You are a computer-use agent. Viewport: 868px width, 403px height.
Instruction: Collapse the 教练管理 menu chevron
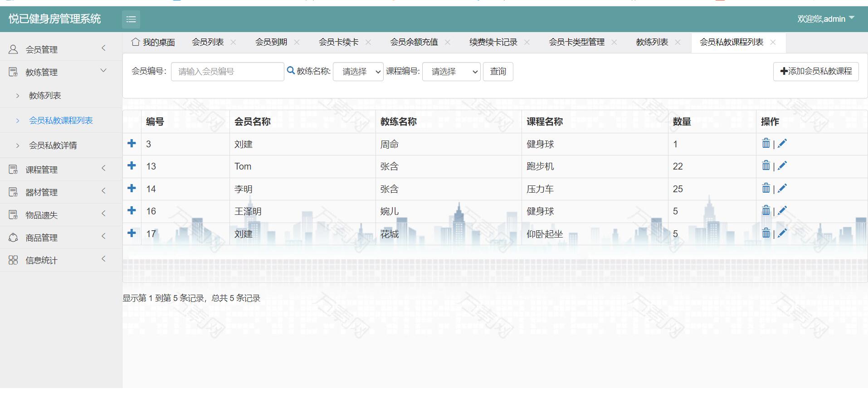(103, 70)
